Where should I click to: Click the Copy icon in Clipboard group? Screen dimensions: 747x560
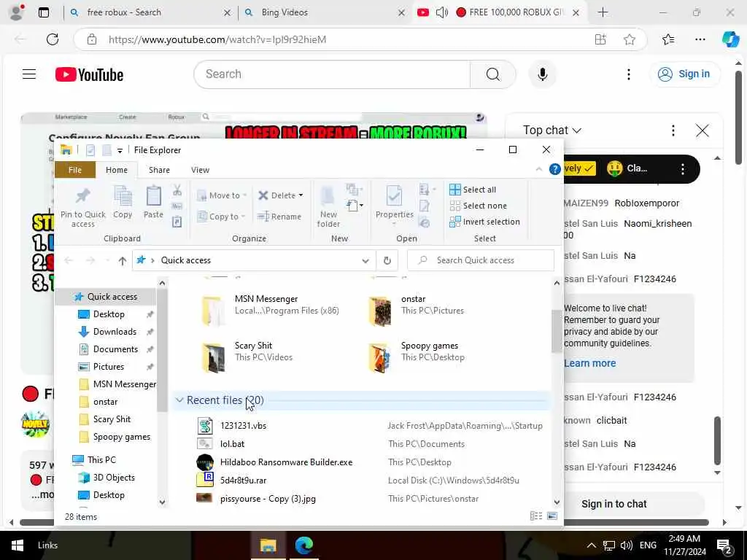click(123, 203)
